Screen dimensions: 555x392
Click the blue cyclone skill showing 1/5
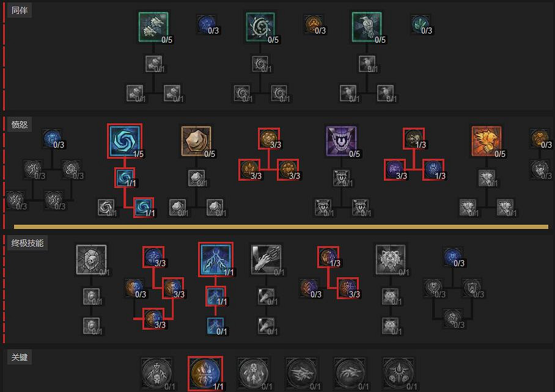pyautogui.click(x=125, y=140)
